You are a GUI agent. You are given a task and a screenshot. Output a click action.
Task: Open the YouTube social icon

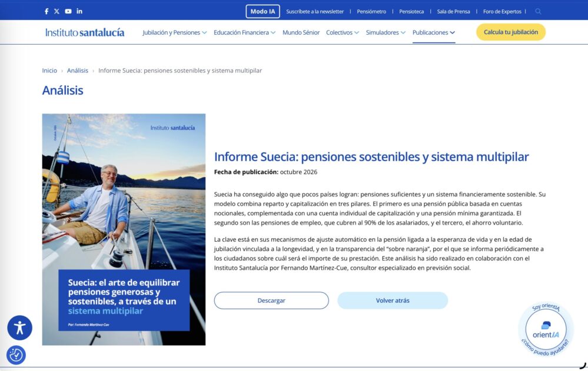coord(68,11)
